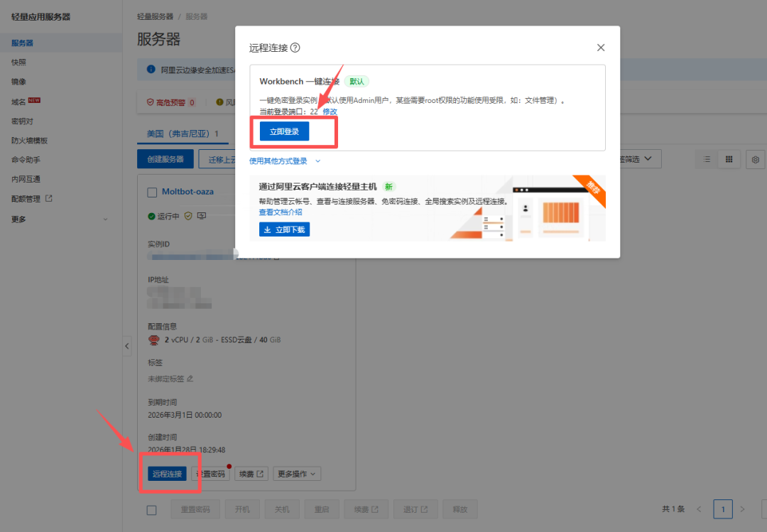The width and height of the screenshot is (767, 532).
Task: Tick the select-all checkbox in batch bar
Action: [x=152, y=510]
